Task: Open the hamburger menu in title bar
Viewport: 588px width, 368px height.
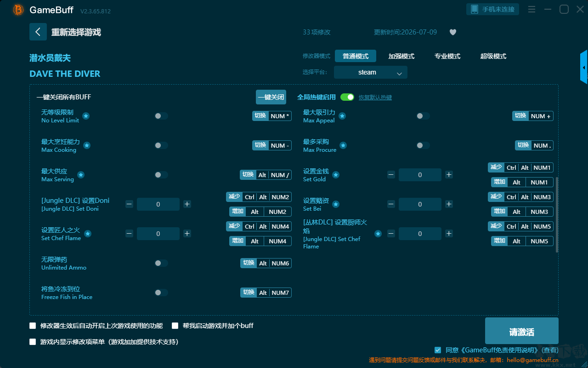Action: [x=531, y=9]
